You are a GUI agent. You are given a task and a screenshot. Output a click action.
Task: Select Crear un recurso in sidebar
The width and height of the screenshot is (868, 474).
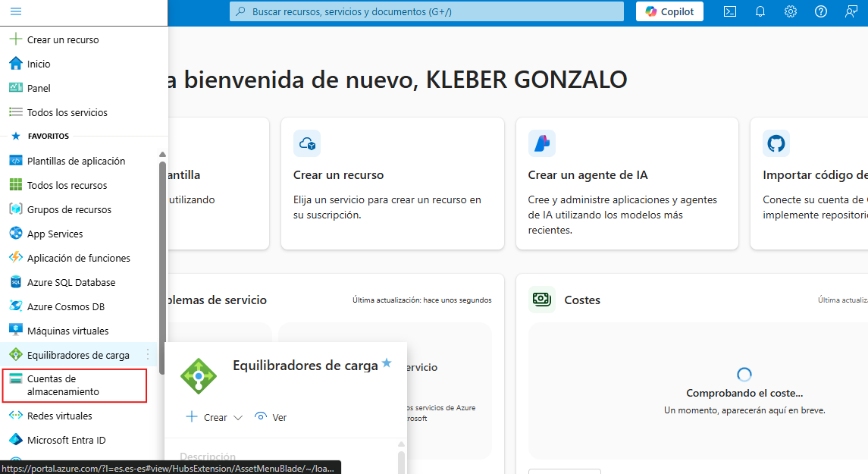click(63, 39)
